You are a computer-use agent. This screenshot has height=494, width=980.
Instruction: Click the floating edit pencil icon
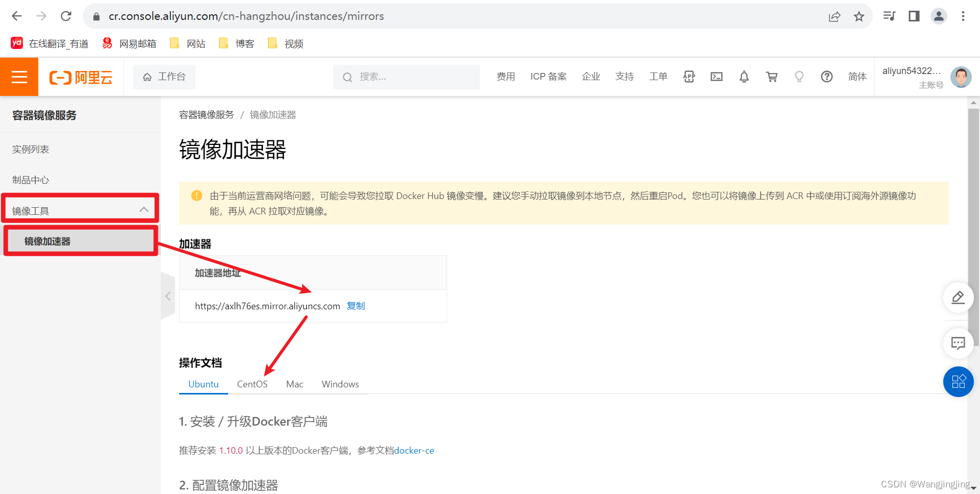tap(958, 297)
